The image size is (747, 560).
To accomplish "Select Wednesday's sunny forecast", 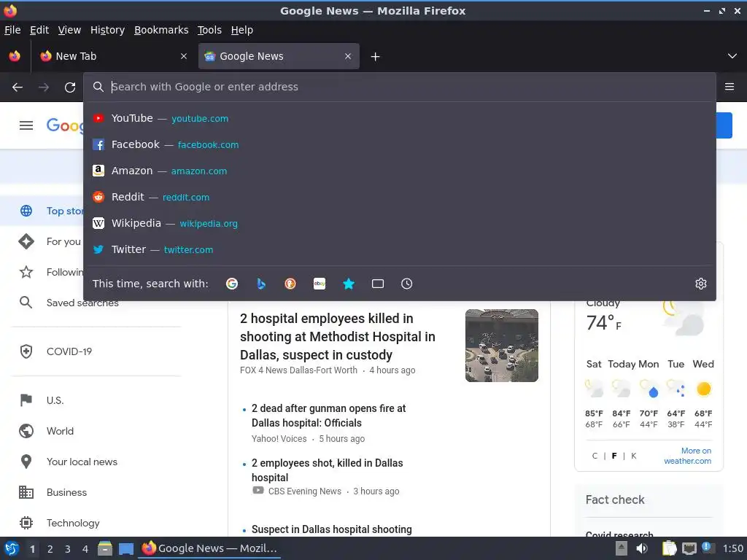I will pyautogui.click(x=703, y=394).
